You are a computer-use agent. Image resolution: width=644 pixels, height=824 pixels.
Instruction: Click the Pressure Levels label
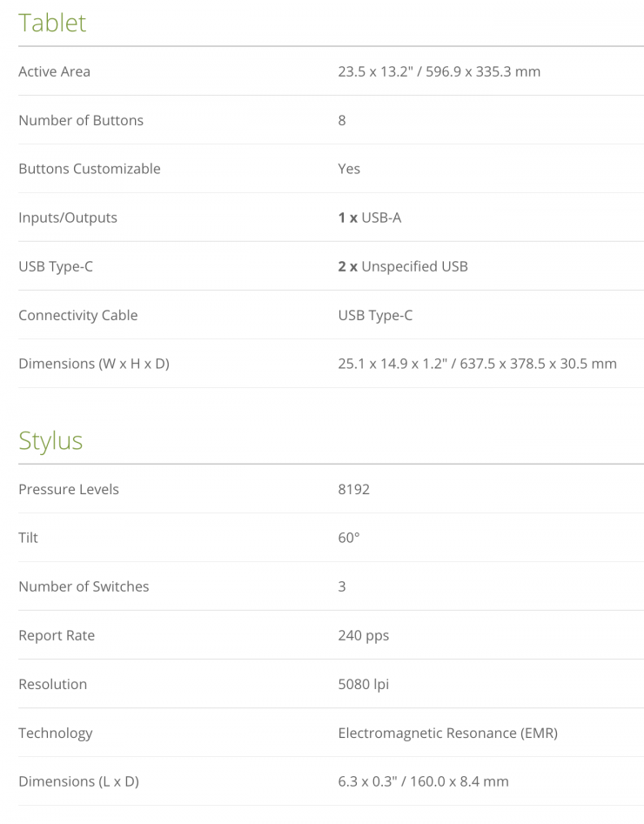69,489
